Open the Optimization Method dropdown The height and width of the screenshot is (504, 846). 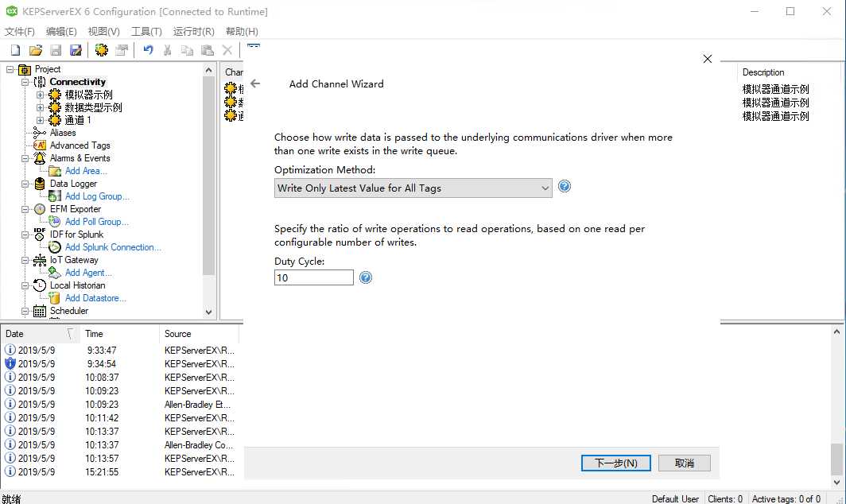click(x=413, y=188)
